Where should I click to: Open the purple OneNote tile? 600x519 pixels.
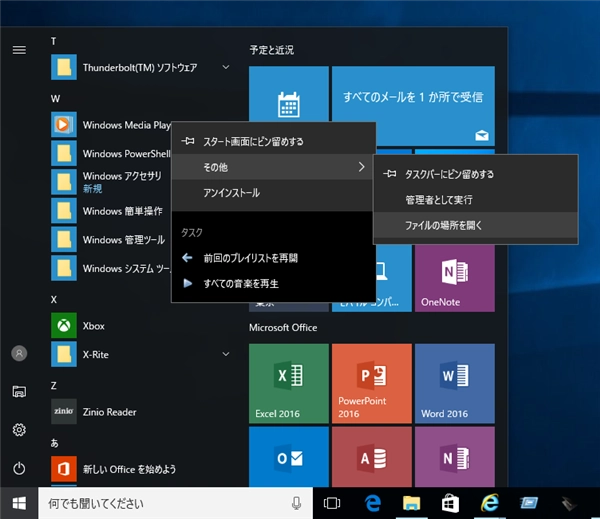point(455,278)
